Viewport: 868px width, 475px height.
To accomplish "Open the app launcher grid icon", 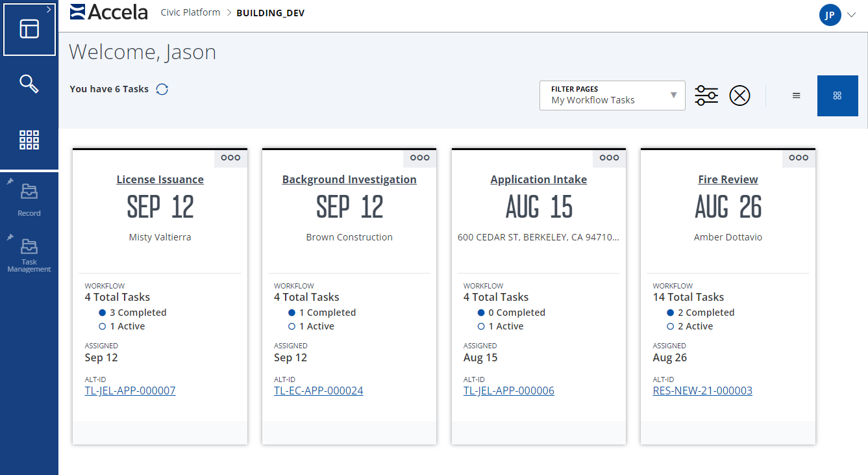I will pyautogui.click(x=29, y=140).
